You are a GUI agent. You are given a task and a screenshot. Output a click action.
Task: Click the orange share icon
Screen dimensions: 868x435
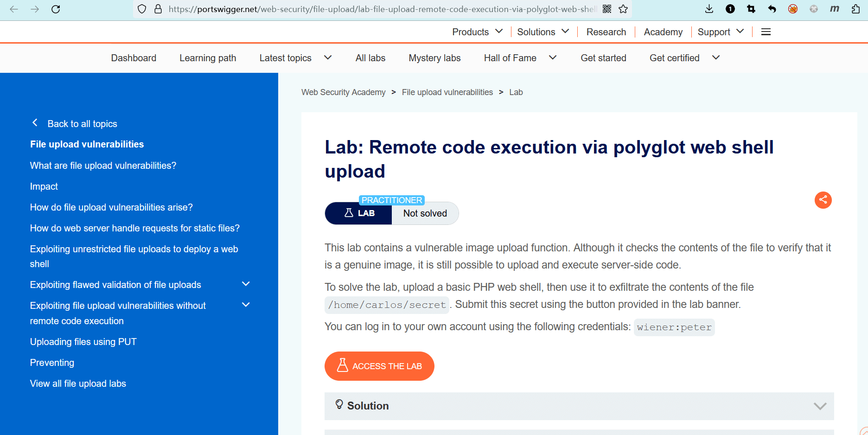coord(823,200)
